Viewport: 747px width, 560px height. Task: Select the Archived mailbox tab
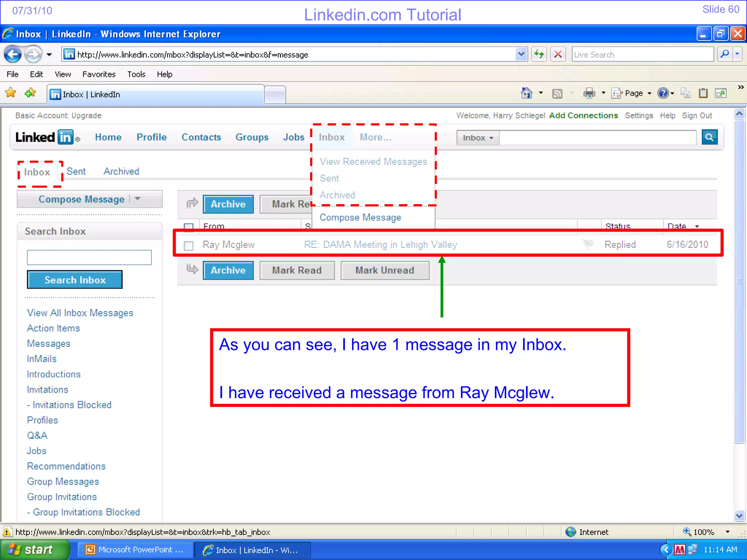[x=121, y=171]
